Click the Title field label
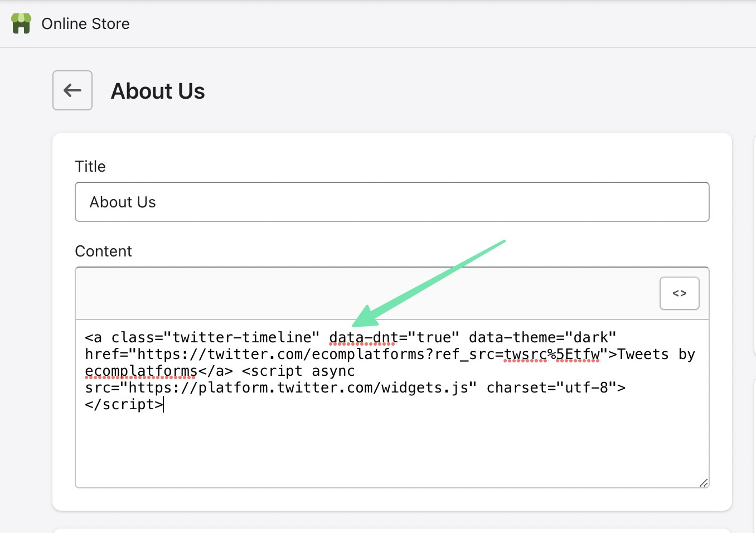 click(90, 166)
